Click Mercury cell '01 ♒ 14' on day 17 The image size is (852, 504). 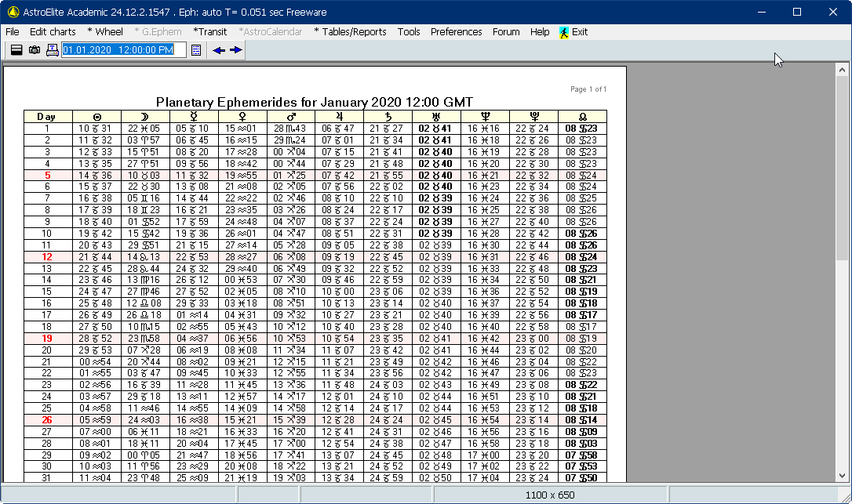[x=192, y=315]
